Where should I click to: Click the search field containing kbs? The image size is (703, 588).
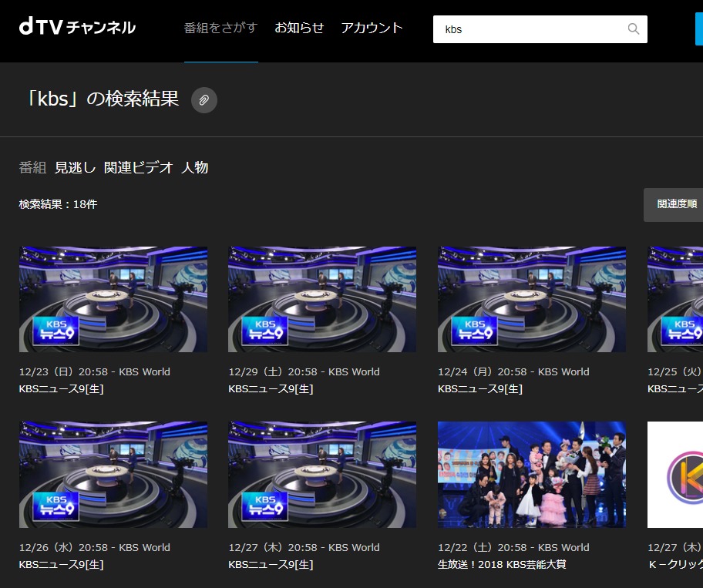pos(540,29)
